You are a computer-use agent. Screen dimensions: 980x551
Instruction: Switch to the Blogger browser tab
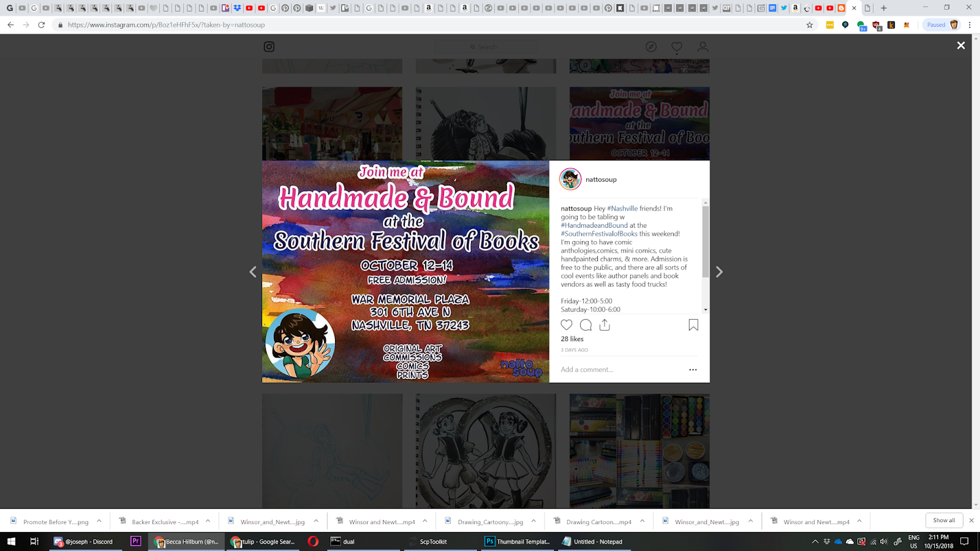pos(842,8)
